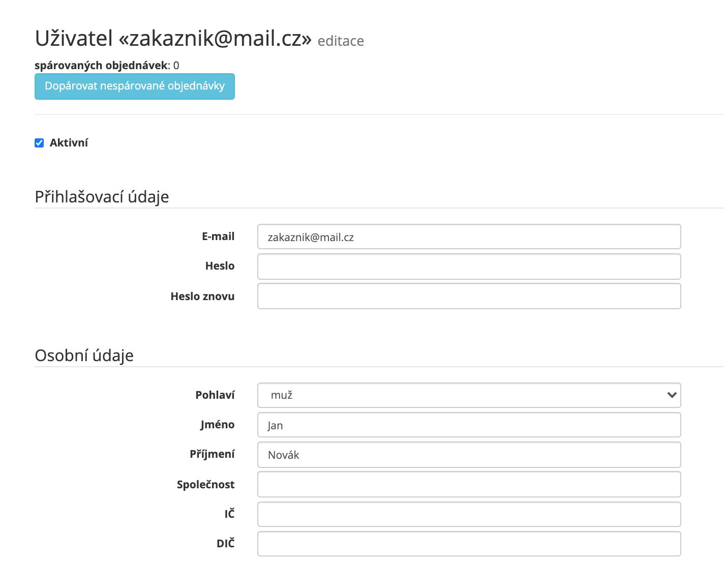Focus the E-mail input field

click(x=469, y=237)
